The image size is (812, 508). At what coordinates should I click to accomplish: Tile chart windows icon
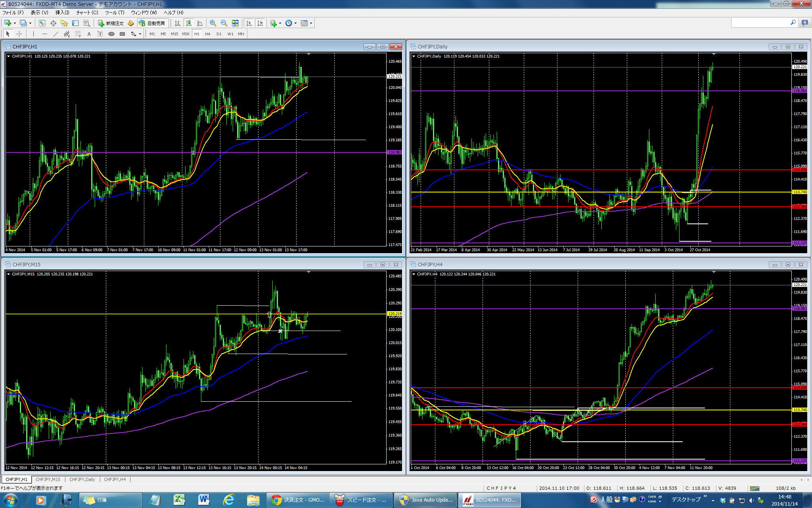tap(235, 23)
